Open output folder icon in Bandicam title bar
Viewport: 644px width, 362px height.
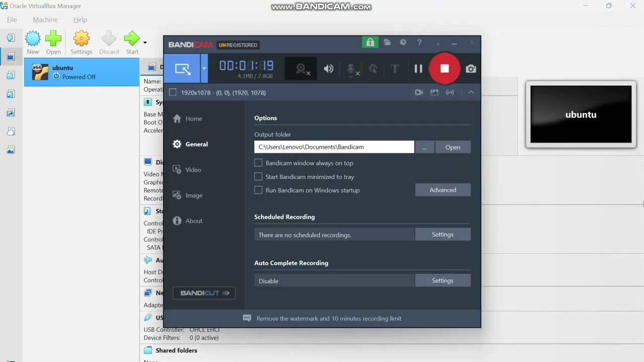(387, 43)
